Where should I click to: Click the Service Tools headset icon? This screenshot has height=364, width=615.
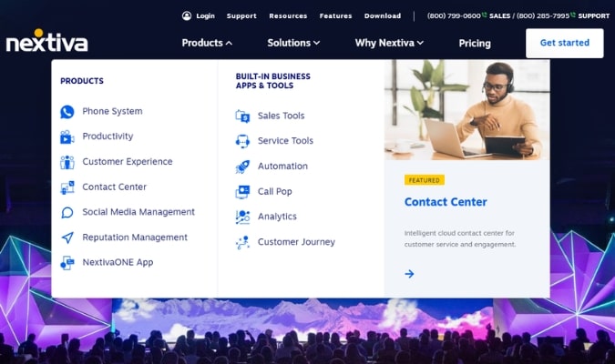pyautogui.click(x=242, y=141)
